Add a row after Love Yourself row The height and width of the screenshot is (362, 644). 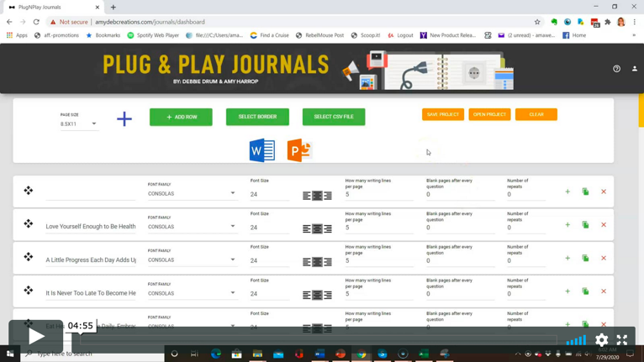567,225
